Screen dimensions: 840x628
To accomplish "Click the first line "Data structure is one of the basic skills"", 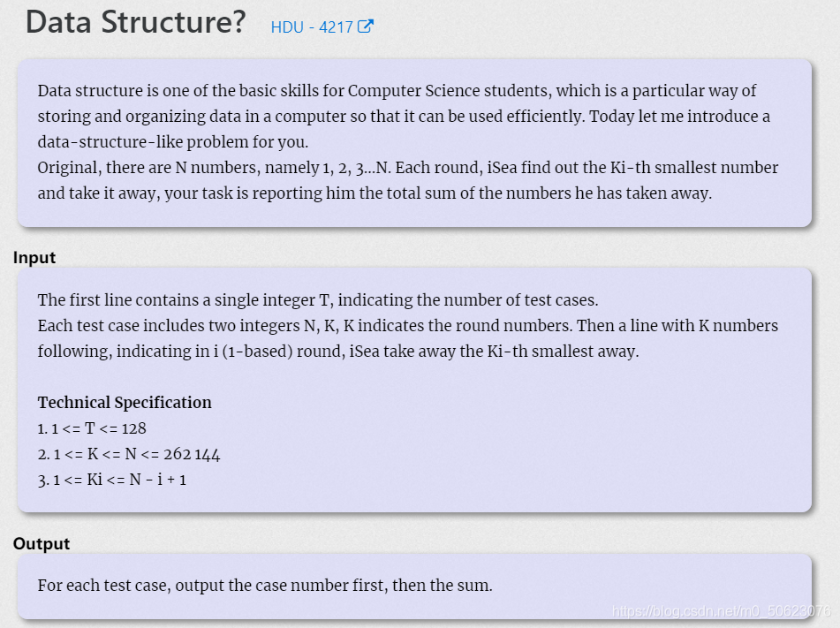I will [x=397, y=91].
